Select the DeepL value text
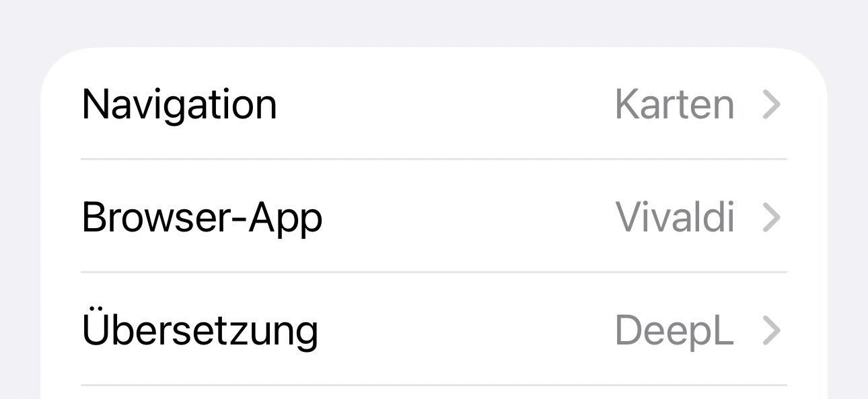Screen dimensions: 868x399 674,330
